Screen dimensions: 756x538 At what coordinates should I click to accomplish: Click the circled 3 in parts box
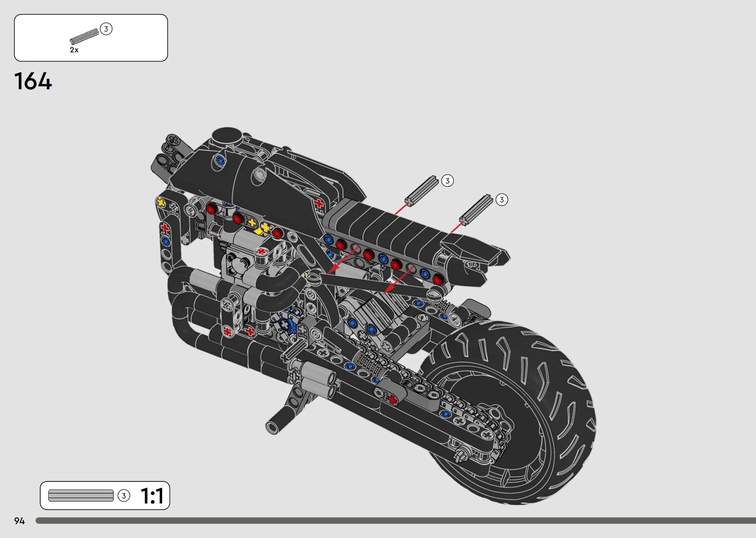point(106,29)
